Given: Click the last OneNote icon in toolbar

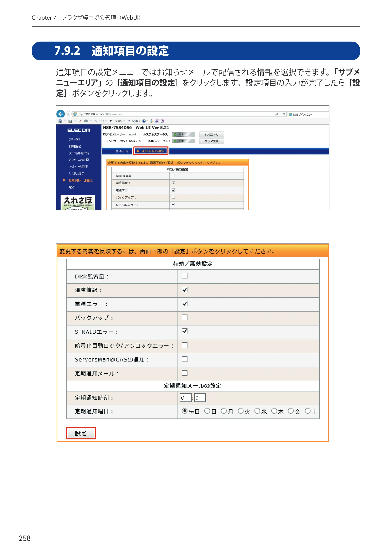Looking at the screenshot, I should coord(163,121).
